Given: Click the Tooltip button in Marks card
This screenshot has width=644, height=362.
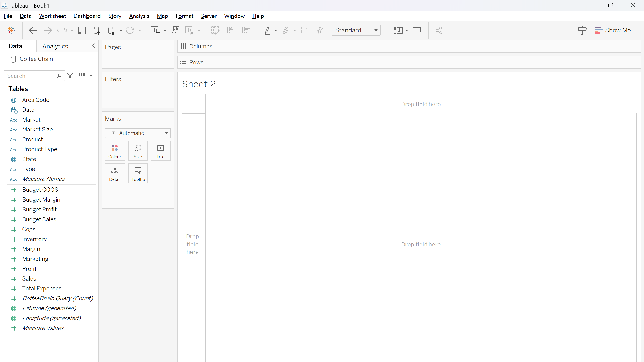Looking at the screenshot, I should click(138, 174).
